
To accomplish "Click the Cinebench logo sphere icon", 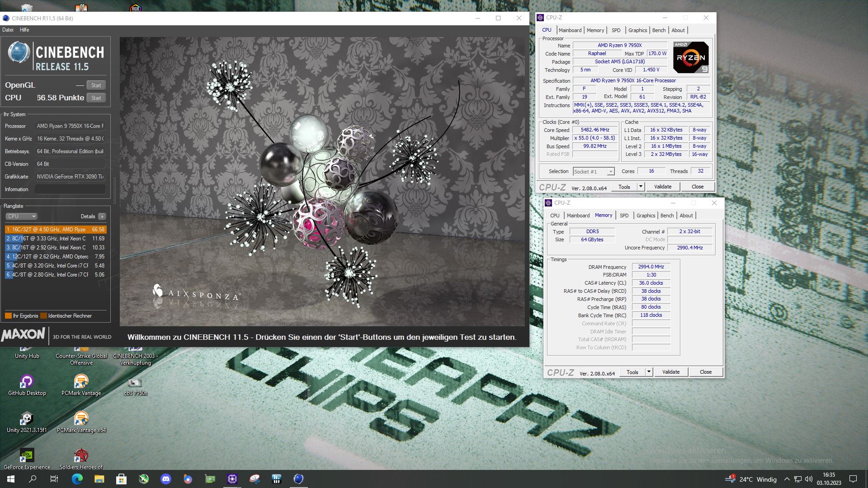I will pyautogui.click(x=19, y=52).
